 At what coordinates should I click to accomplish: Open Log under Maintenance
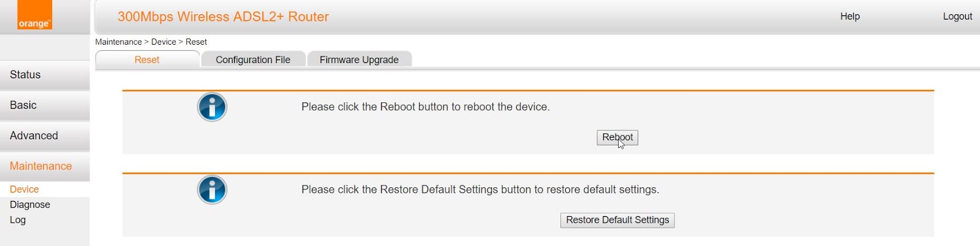coord(18,220)
